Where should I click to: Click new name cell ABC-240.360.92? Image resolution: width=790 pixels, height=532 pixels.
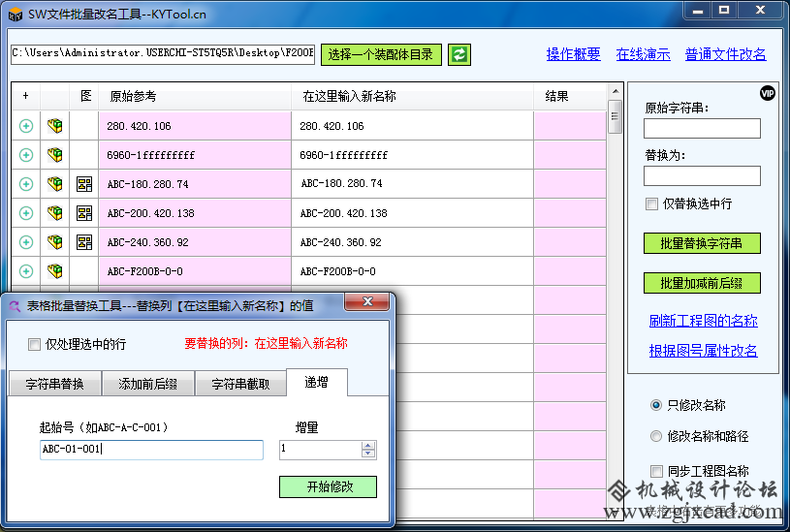[412, 242]
